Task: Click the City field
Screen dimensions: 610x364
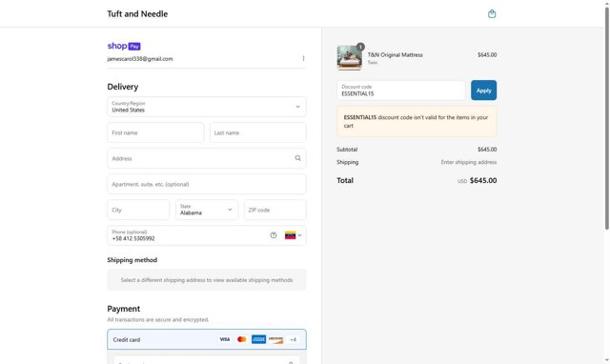Action: [138, 210]
